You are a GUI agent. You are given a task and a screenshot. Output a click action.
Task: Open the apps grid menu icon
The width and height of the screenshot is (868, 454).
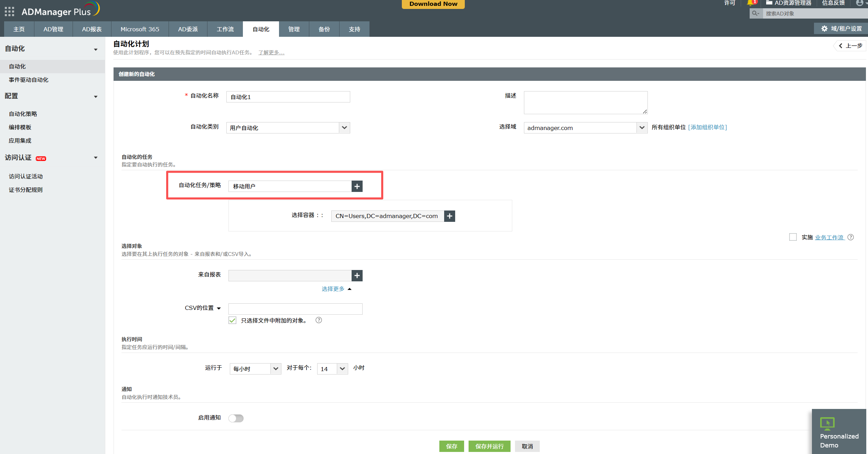pyautogui.click(x=9, y=12)
